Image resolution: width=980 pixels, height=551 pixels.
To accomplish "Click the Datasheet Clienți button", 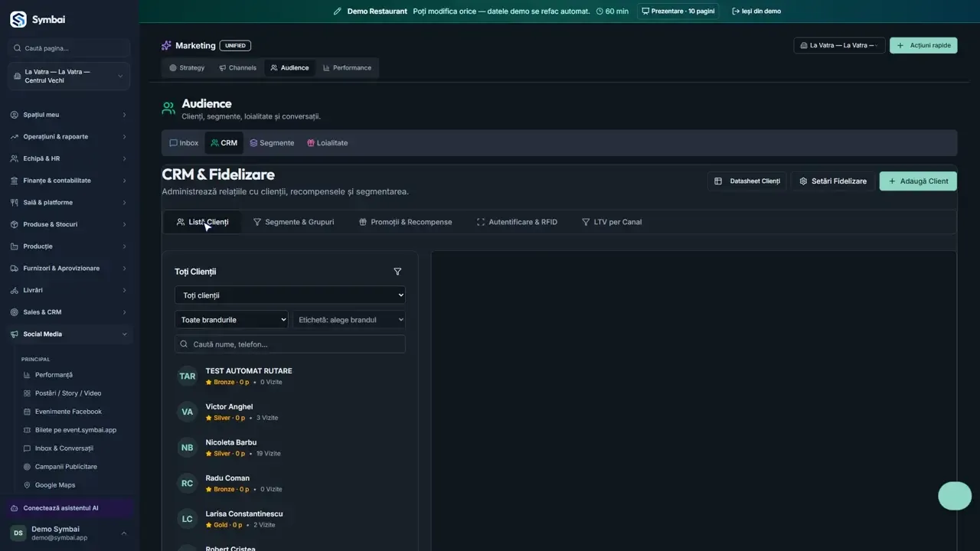I will 746,181.
